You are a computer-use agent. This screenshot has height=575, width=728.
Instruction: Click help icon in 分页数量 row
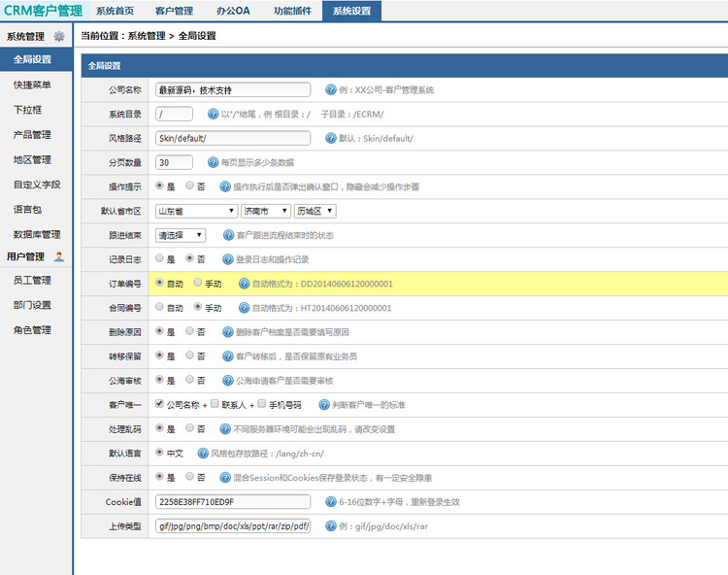(x=214, y=162)
